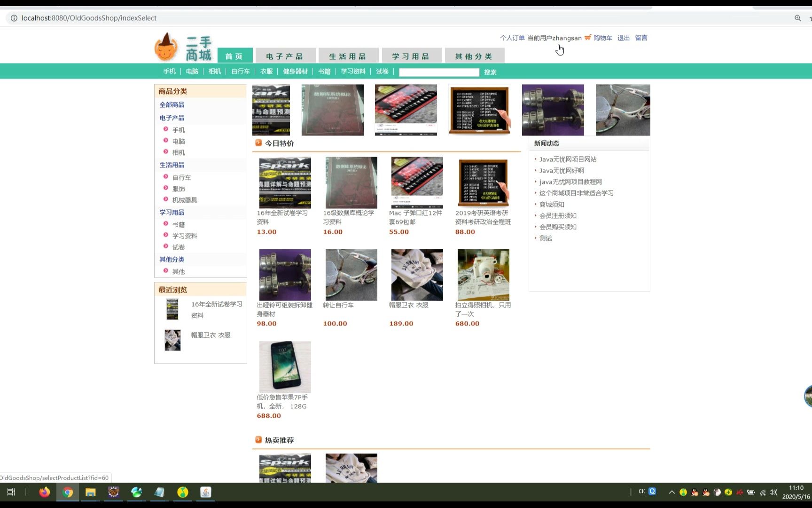The height and width of the screenshot is (508, 812).
Task: Click inside the search input field
Action: pyautogui.click(x=438, y=72)
